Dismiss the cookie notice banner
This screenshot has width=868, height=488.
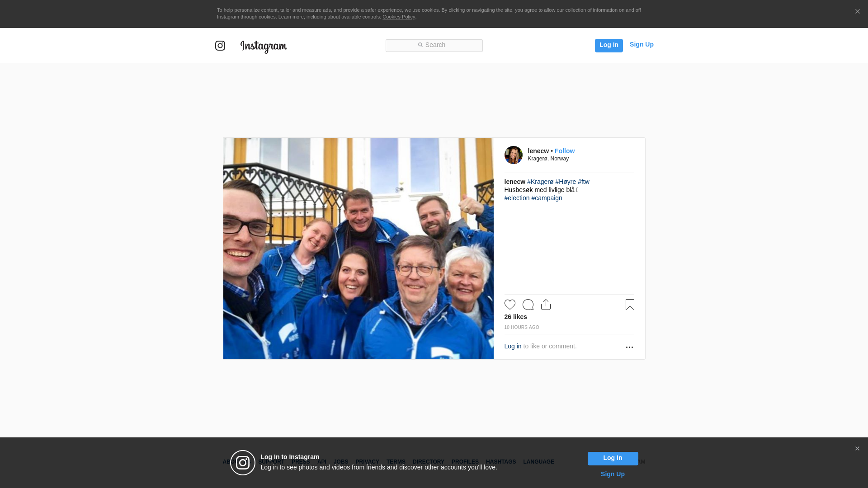click(x=857, y=12)
